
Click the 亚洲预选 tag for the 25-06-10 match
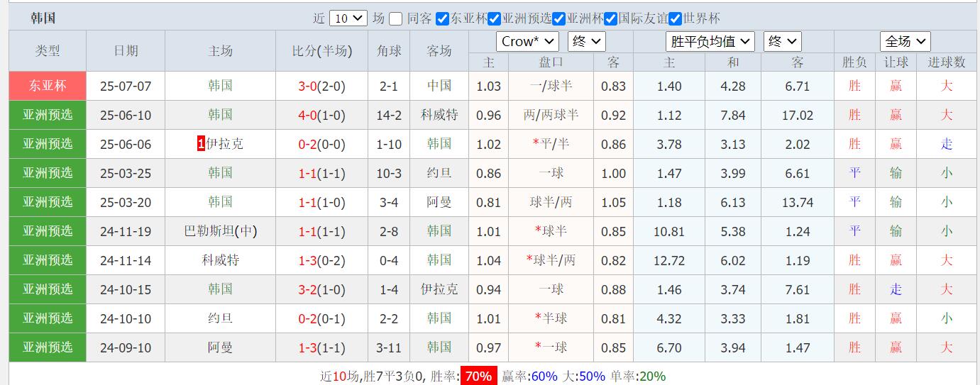click(48, 115)
